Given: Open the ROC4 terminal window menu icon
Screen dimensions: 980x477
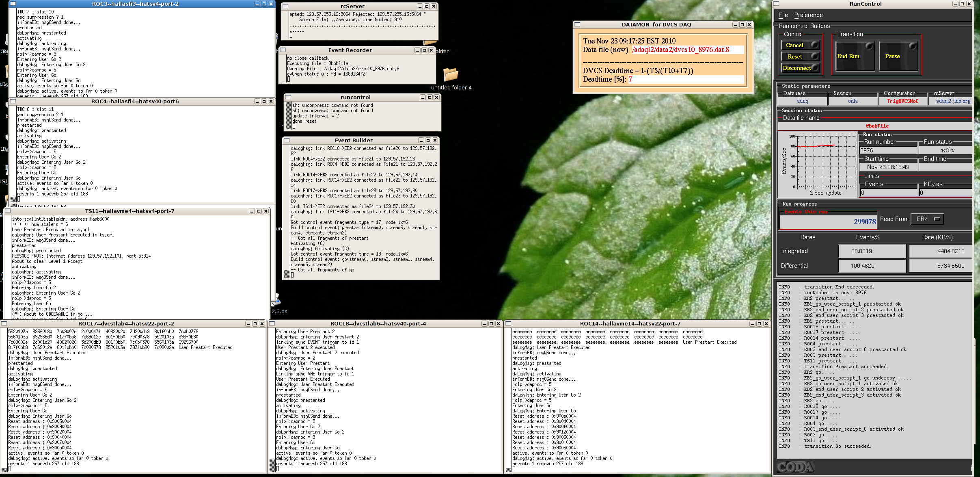Looking at the screenshot, I should [13, 101].
